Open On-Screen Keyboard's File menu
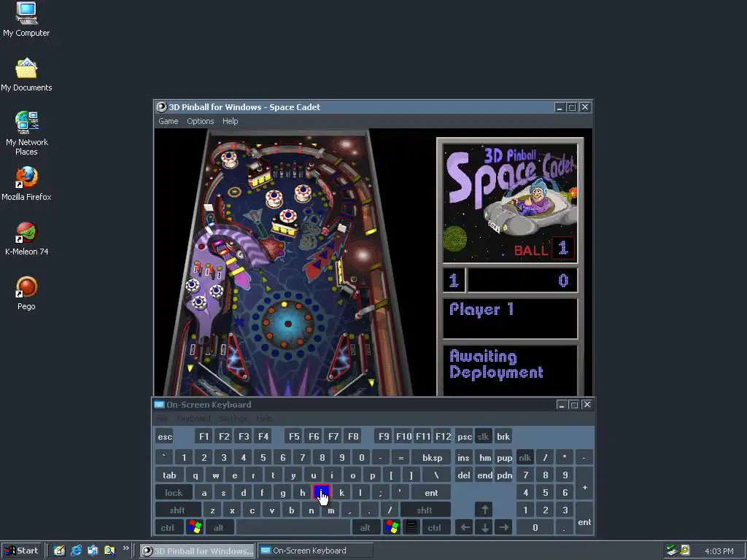Image resolution: width=747 pixels, height=560 pixels. tap(162, 419)
